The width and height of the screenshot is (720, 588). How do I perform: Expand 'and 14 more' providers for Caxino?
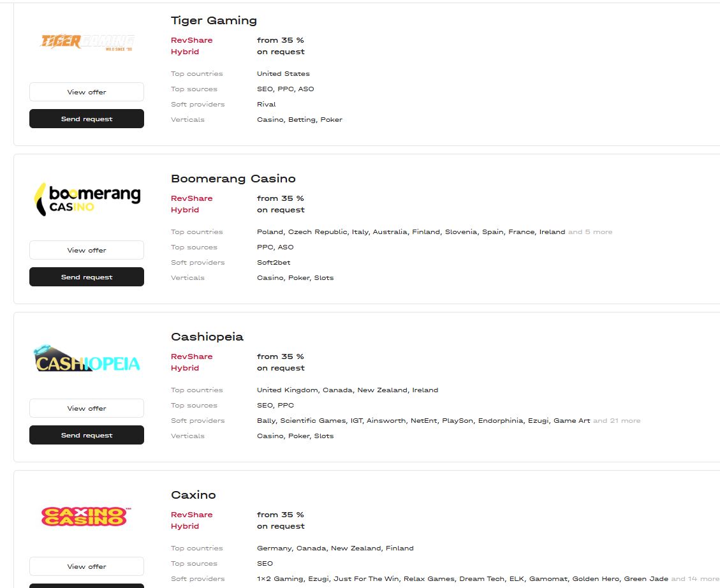click(694, 579)
